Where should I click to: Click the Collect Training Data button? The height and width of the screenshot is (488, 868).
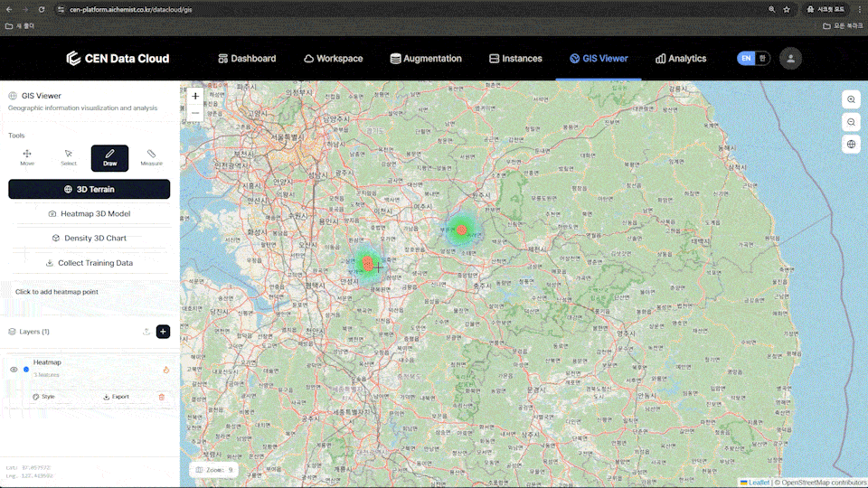pos(90,263)
